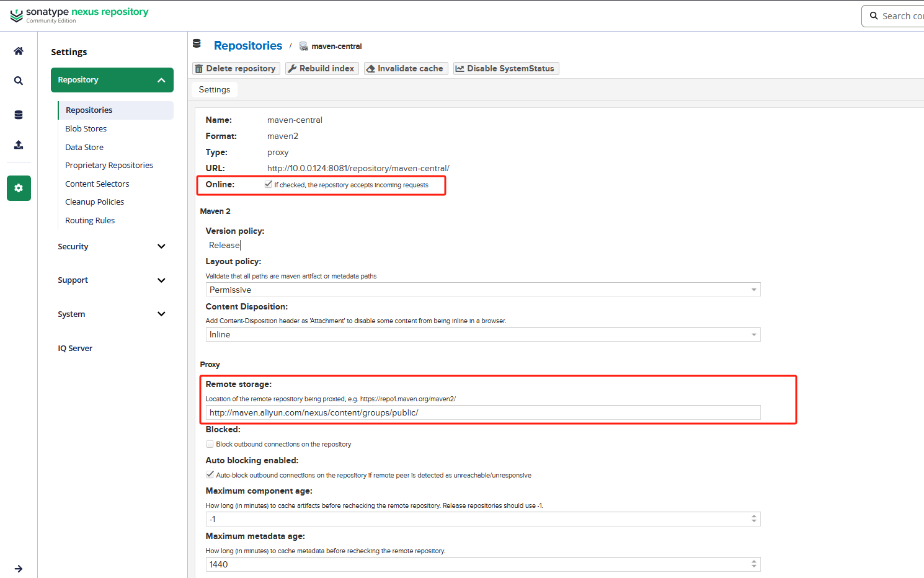Click the Maximum component age stepper arrows
924x578 pixels.
click(x=754, y=519)
